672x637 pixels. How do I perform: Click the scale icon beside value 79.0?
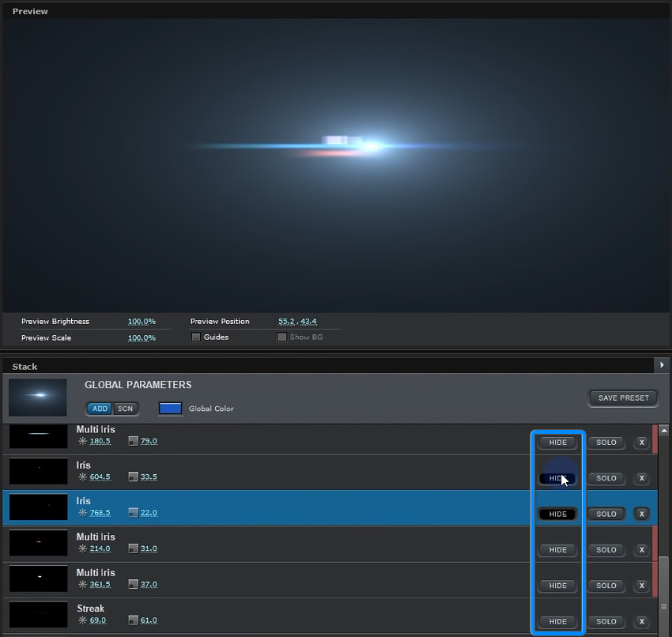tap(133, 441)
